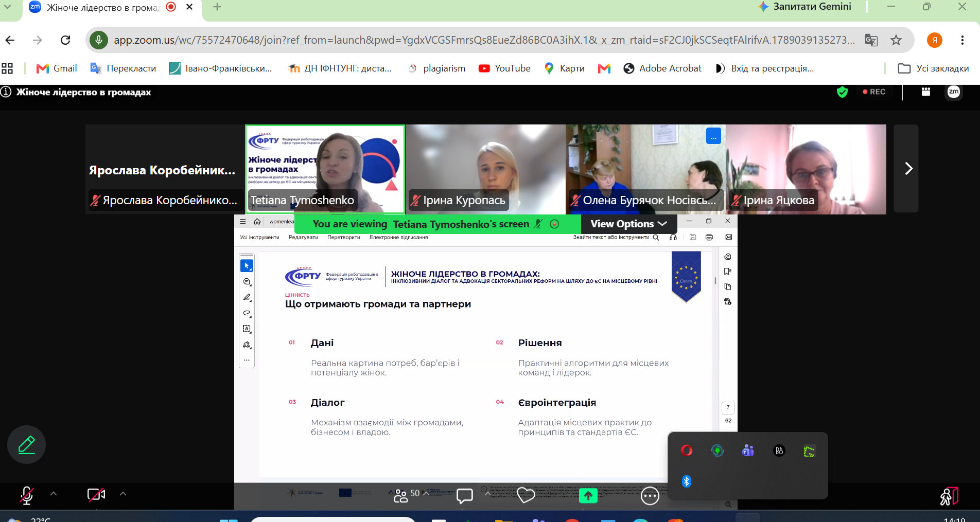
Task: Change the Zoom gallery view layout
Action: click(926, 92)
